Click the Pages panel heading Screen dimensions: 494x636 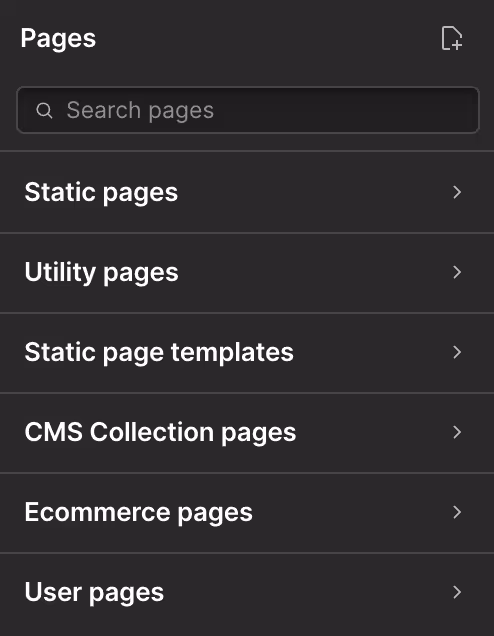58,39
